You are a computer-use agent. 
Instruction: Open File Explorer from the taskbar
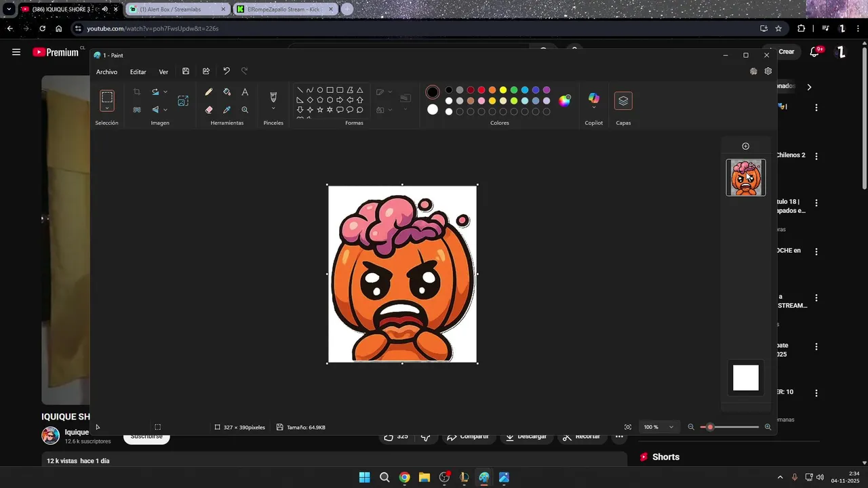424,477
